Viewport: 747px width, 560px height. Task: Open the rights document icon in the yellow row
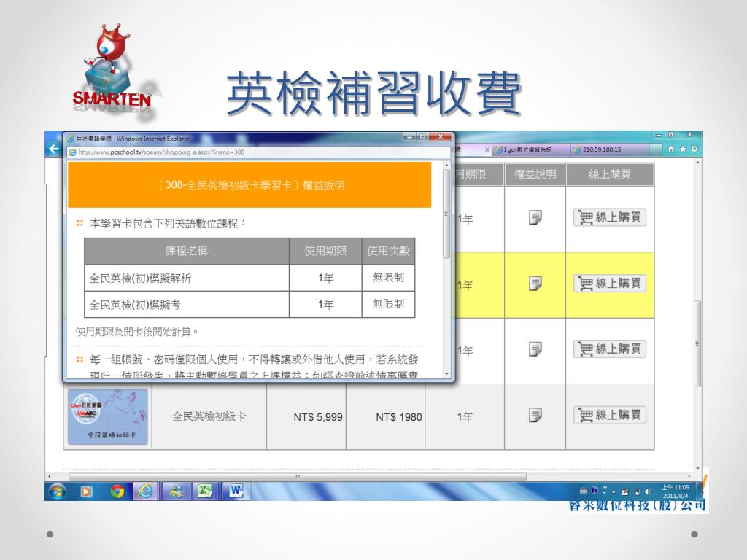pos(535,284)
